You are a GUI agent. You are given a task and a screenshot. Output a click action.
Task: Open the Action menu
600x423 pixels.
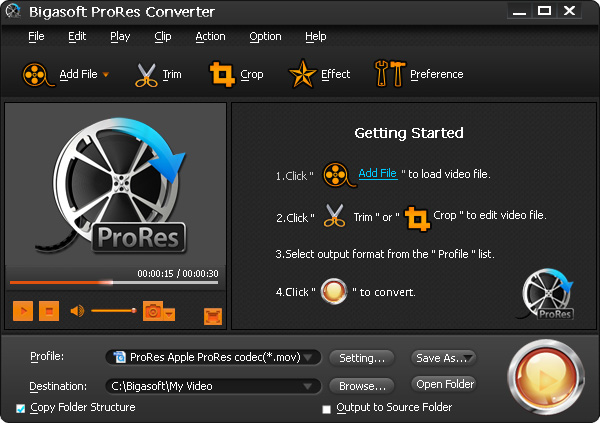210,37
